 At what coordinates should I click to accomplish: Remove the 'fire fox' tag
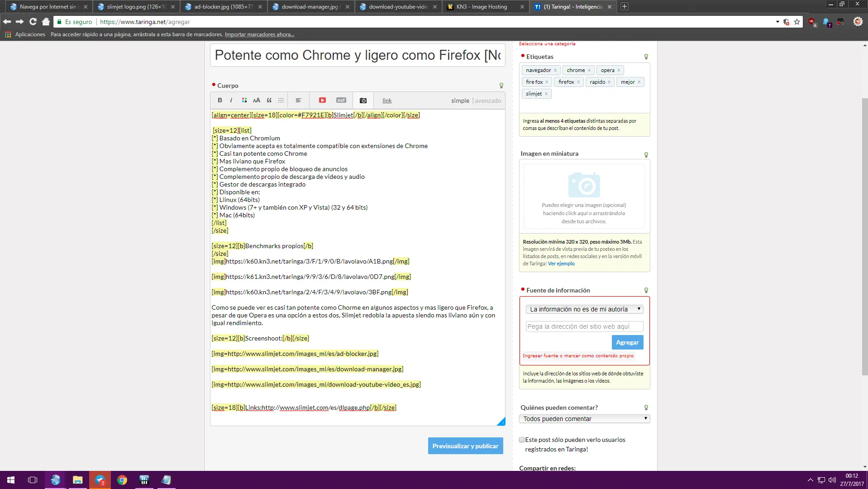tap(547, 82)
